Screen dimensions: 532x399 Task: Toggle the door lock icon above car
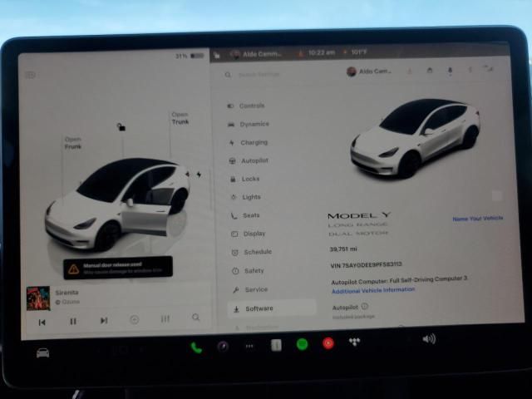(121, 127)
